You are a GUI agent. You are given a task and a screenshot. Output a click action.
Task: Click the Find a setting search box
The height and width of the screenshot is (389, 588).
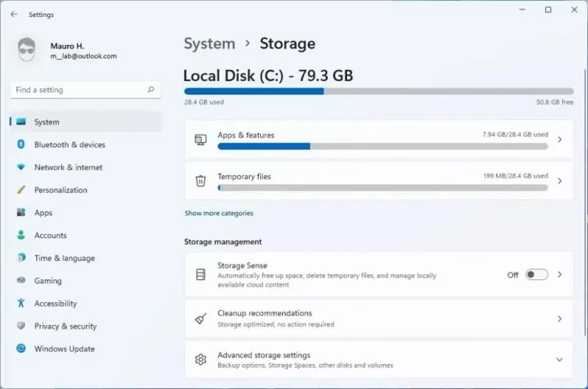click(x=85, y=90)
